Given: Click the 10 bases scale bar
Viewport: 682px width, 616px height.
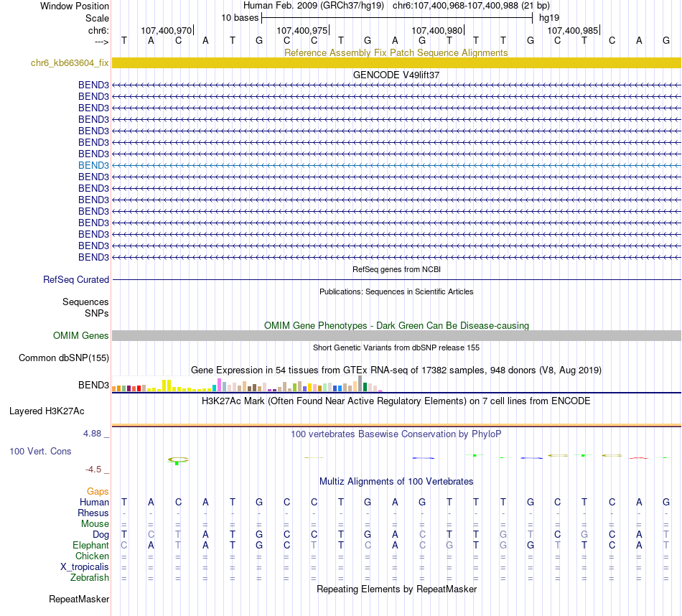Looking at the screenshot, I should (397, 18).
